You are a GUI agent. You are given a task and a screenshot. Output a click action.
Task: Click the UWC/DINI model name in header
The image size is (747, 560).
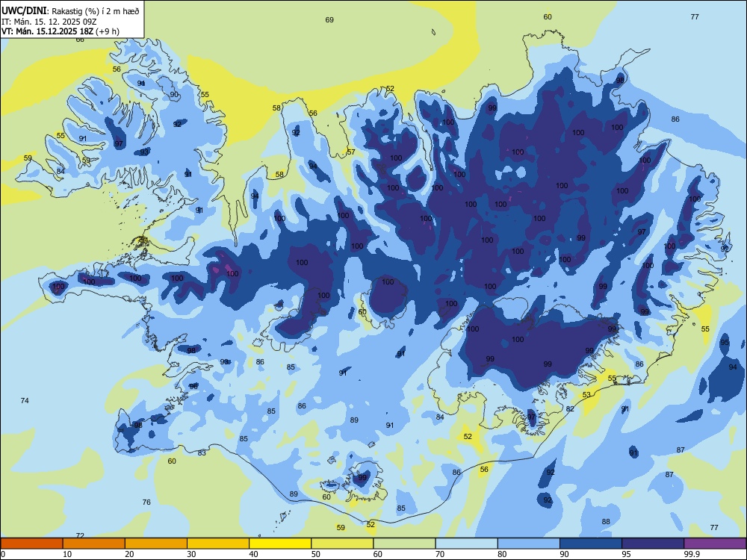click(x=24, y=11)
